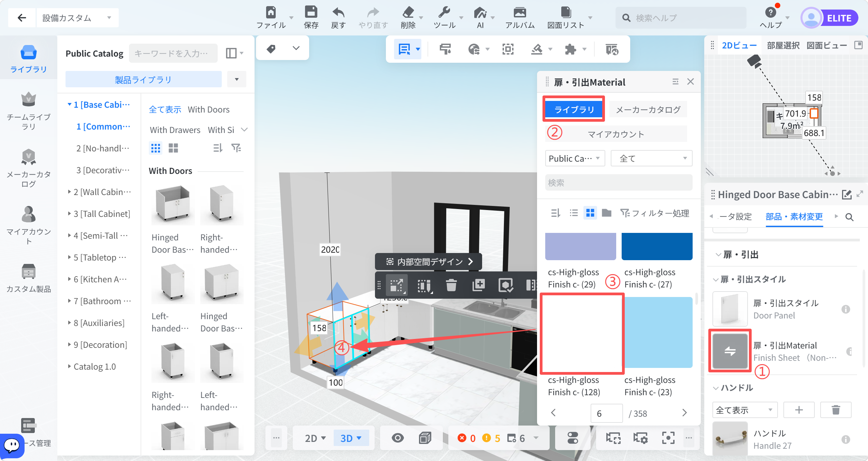
Task: Click the plus button under ハンドル
Action: [799, 410]
